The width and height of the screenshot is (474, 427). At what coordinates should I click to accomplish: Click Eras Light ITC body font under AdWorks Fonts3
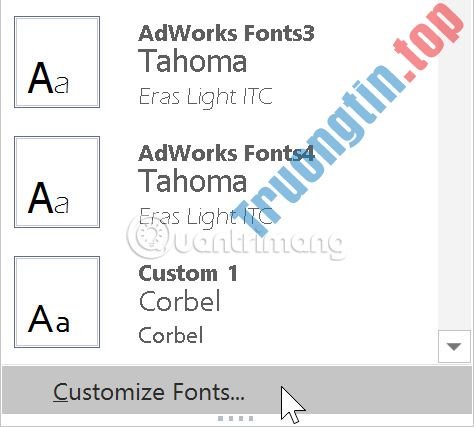tap(205, 98)
